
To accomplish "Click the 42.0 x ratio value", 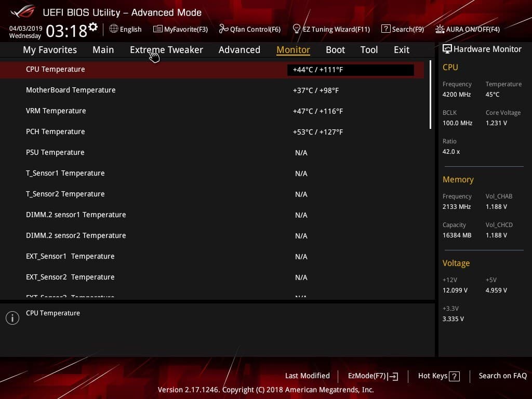I will [451, 152].
